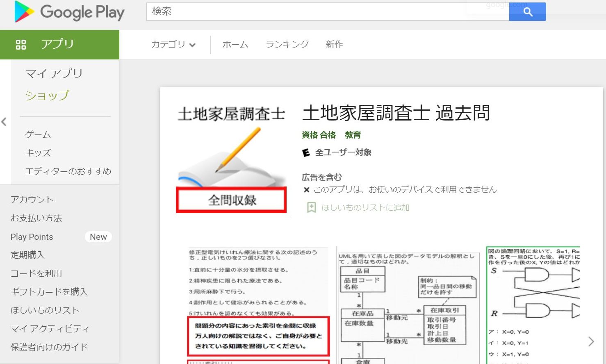Show next screenshots with the right arrow
Screen dimensions: 606x364
click(x=591, y=341)
